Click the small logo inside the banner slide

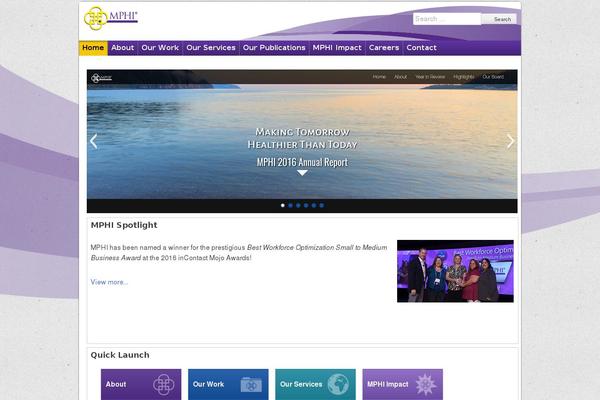point(101,78)
